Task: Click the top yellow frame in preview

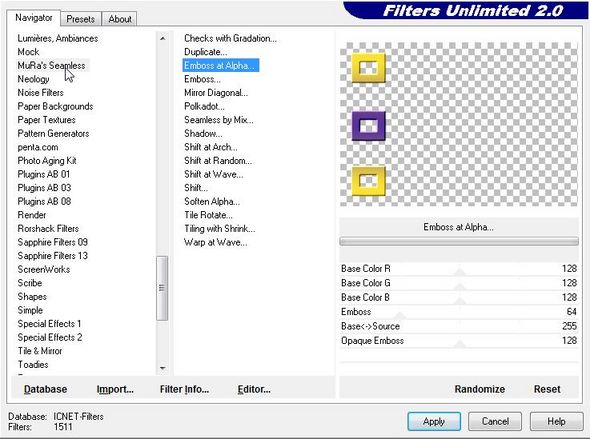Action: coord(369,68)
